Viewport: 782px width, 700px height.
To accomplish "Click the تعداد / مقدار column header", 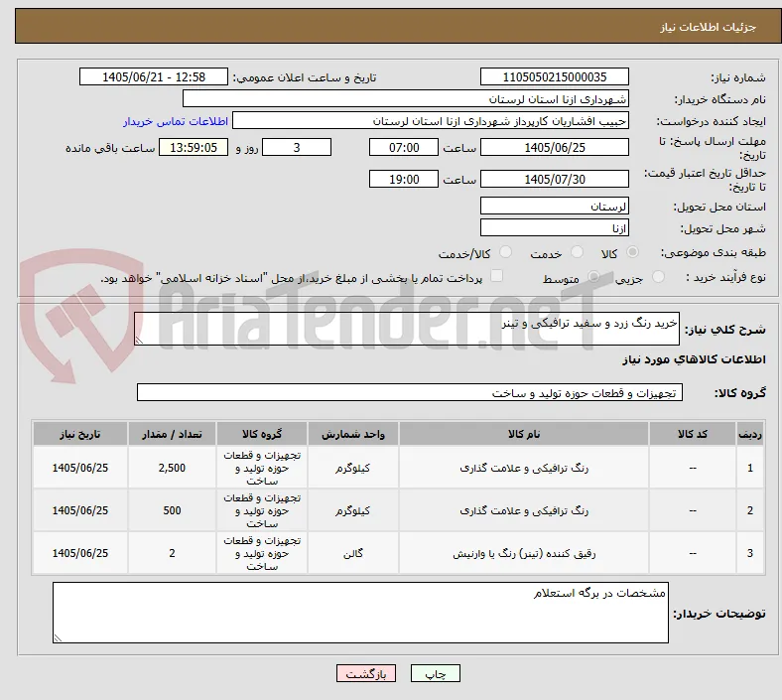I will (x=172, y=434).
